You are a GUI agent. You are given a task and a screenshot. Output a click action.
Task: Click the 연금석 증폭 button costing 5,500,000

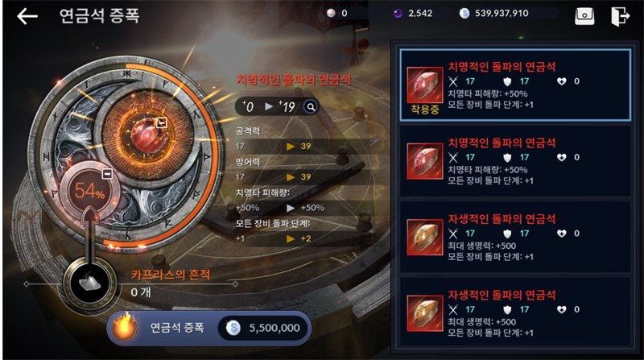pos(208,328)
